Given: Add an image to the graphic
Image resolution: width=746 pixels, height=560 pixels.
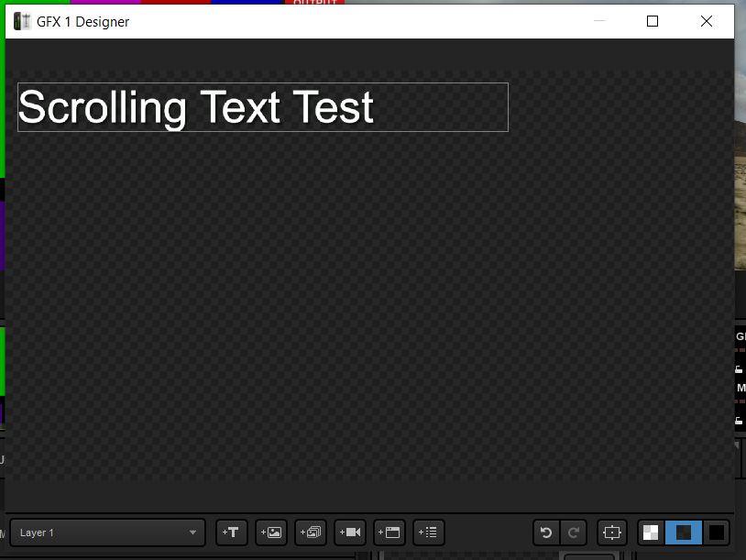Looking at the screenshot, I should click(271, 533).
